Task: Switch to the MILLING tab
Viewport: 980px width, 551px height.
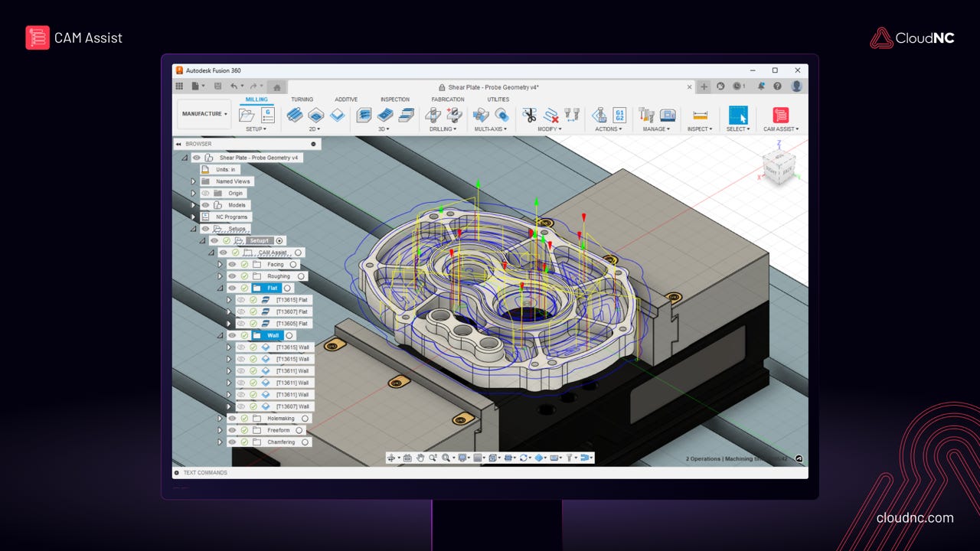Action: tap(256, 99)
